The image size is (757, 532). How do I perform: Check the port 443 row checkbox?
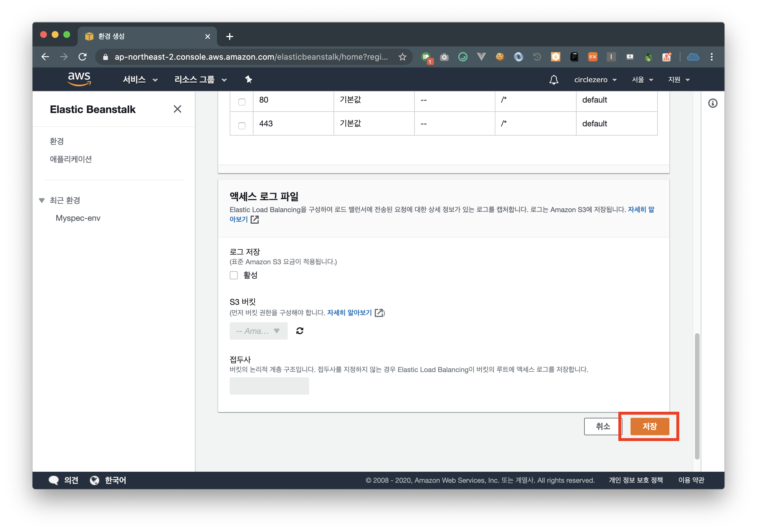(x=242, y=125)
